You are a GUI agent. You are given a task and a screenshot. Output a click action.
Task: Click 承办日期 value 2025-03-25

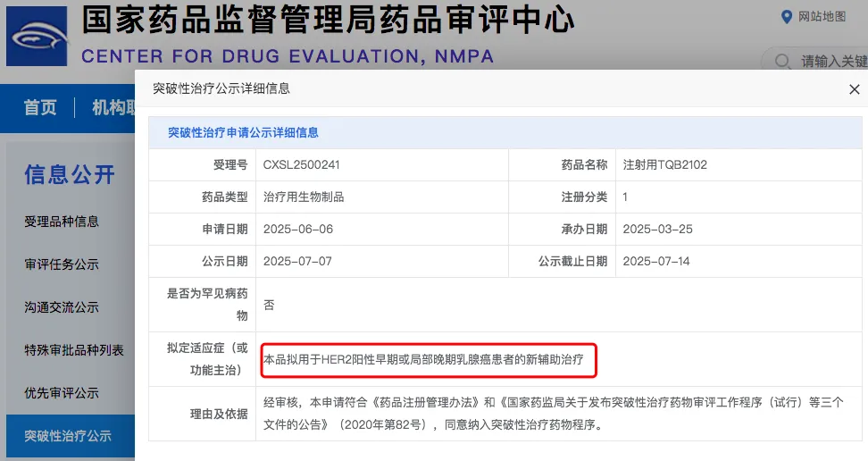pyautogui.click(x=657, y=229)
